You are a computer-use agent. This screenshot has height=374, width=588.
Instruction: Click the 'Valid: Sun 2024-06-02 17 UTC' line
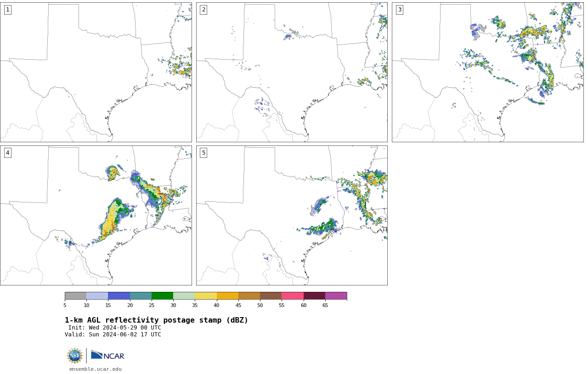[x=113, y=335]
